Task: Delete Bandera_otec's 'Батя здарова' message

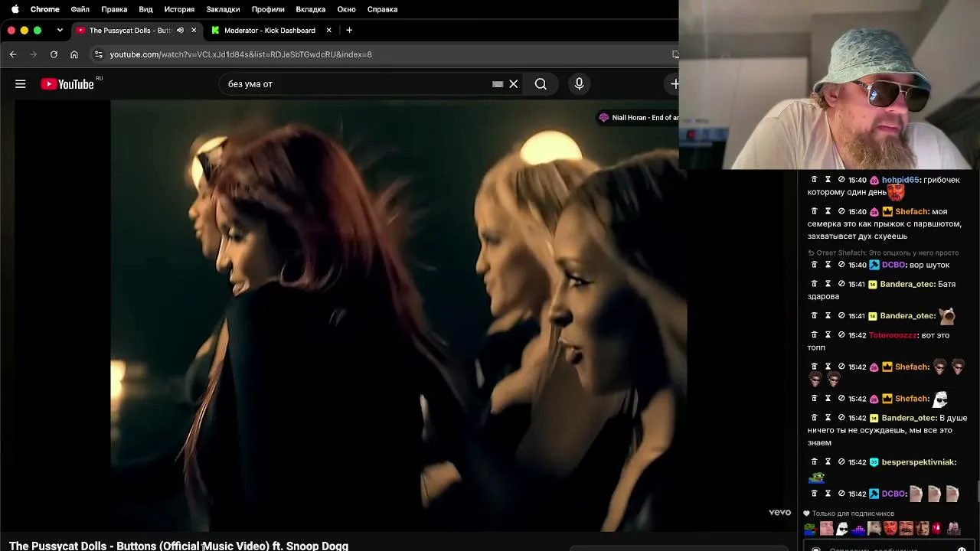Action: 814,284
